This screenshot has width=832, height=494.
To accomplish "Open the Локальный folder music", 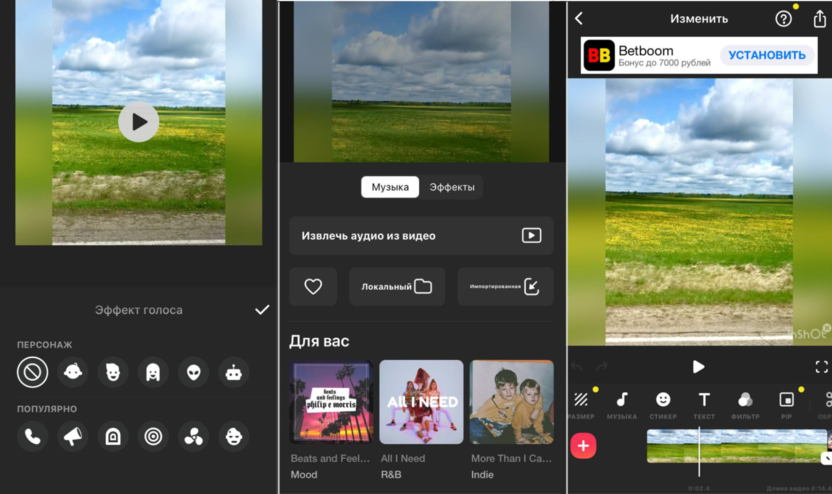I will coord(397,287).
